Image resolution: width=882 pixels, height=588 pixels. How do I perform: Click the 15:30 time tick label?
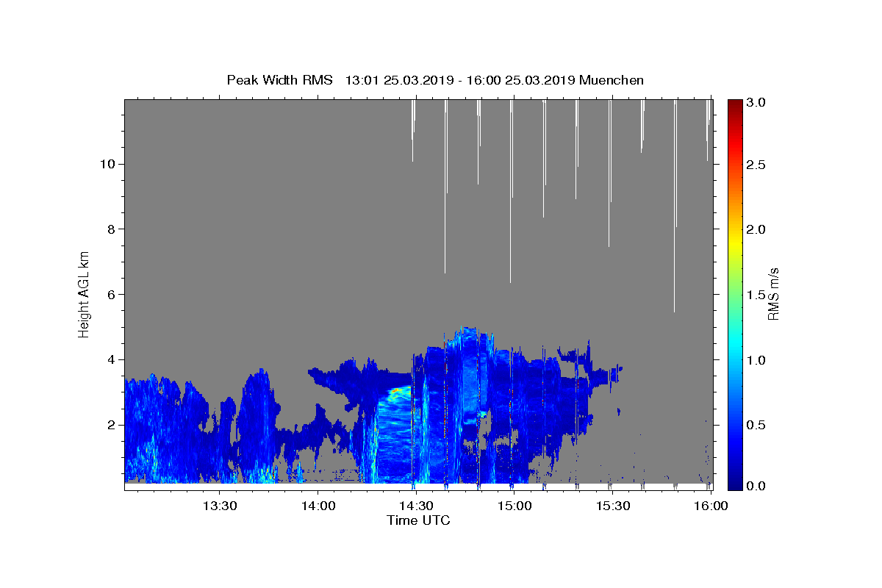point(612,506)
